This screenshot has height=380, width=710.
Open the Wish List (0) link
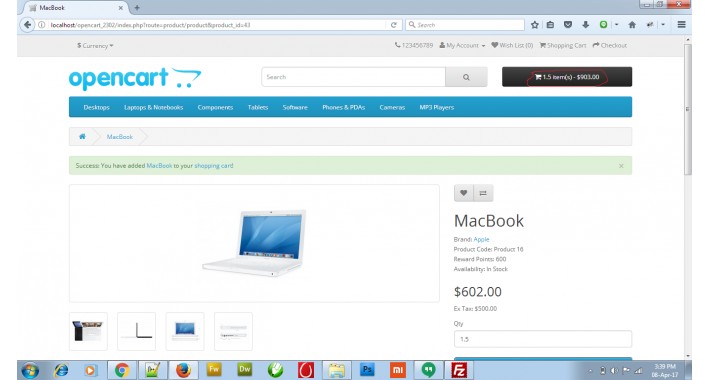pyautogui.click(x=512, y=45)
